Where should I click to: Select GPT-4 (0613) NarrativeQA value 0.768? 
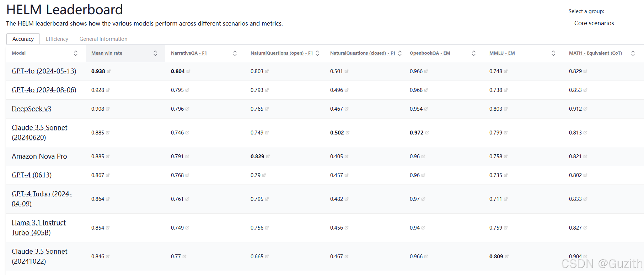(x=177, y=175)
